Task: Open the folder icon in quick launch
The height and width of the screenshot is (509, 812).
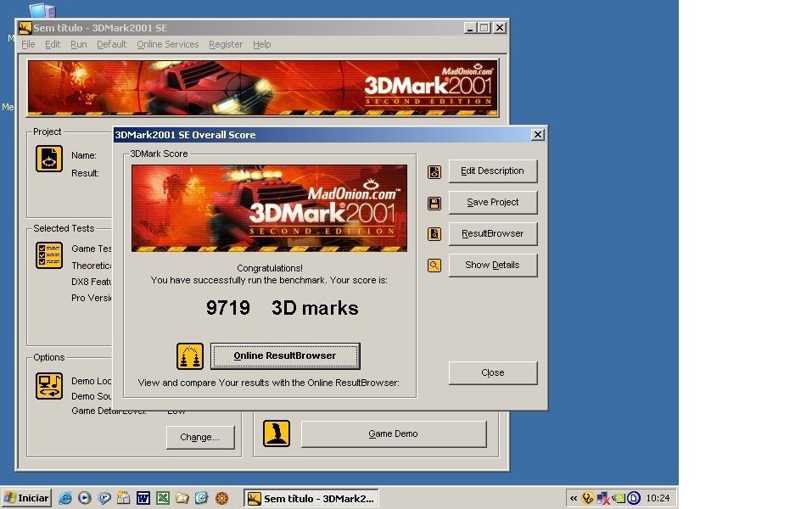Action: click(x=182, y=498)
